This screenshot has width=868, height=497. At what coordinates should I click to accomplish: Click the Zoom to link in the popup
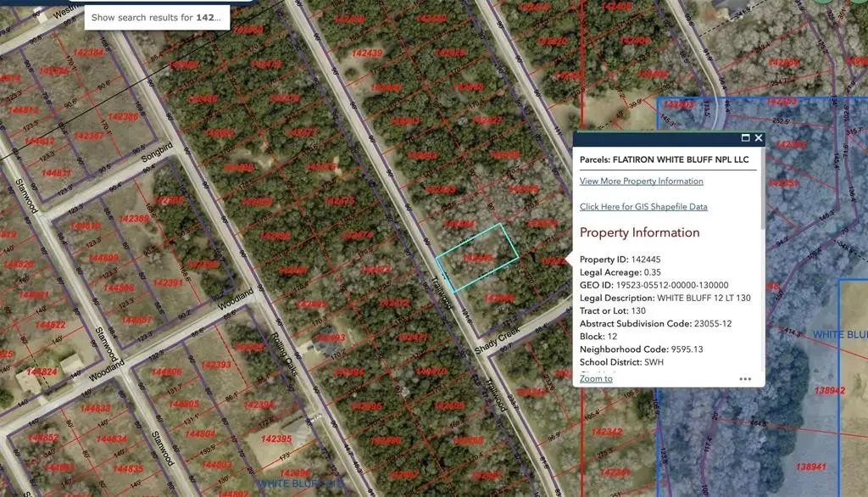596,378
